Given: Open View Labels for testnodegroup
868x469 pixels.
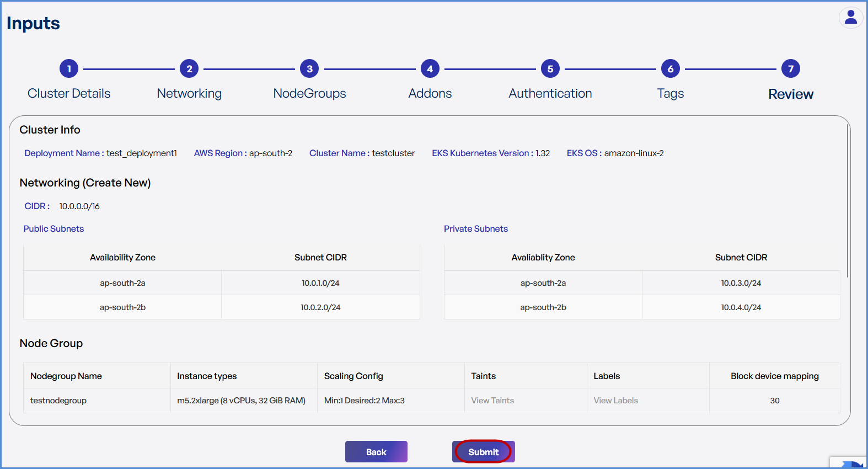Looking at the screenshot, I should coord(615,401).
